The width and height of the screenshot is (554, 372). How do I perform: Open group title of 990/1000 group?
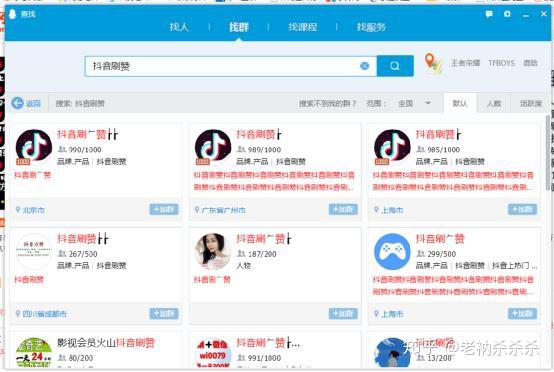(87, 135)
